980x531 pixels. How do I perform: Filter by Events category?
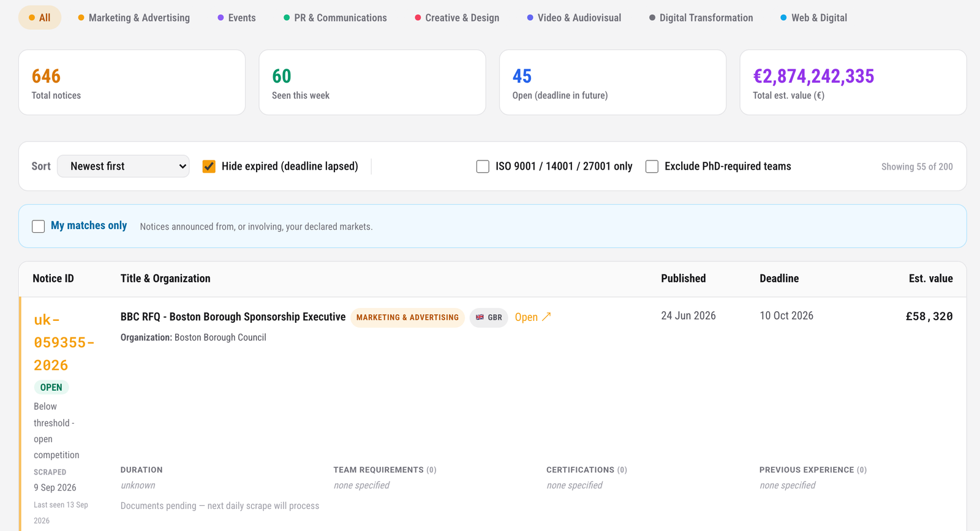coord(236,18)
